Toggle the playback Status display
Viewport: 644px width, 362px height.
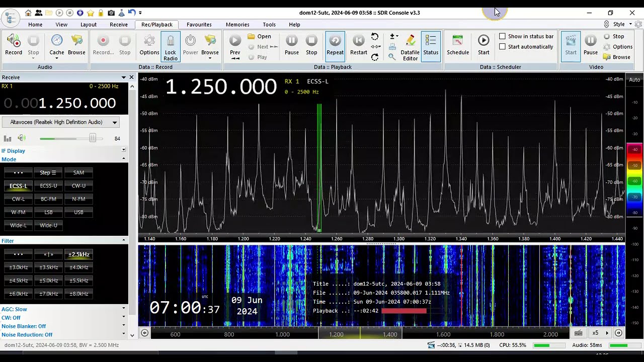[431, 47]
